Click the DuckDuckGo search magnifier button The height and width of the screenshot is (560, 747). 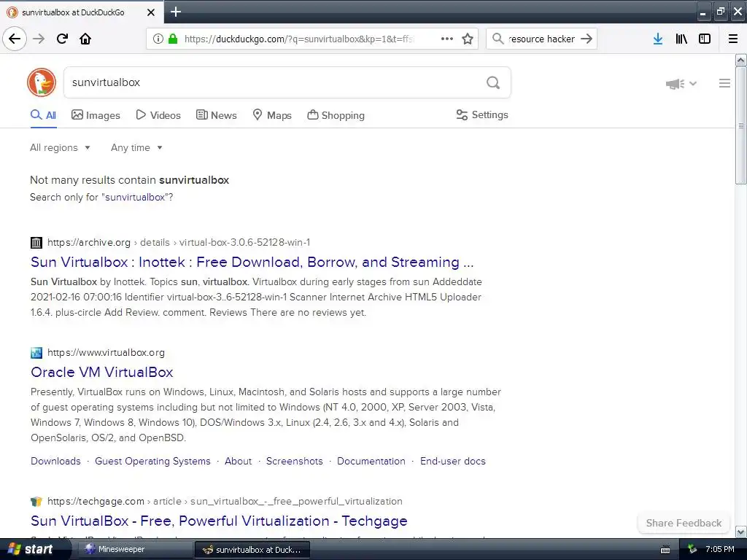(x=493, y=82)
